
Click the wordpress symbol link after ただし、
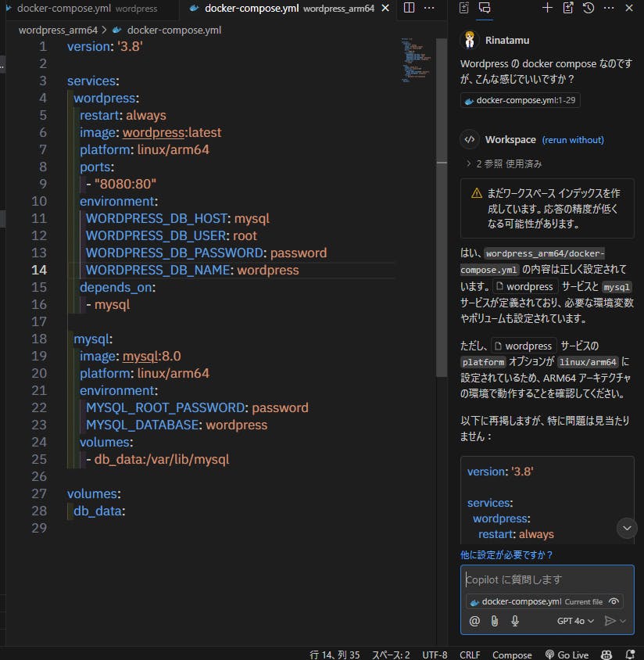524,346
